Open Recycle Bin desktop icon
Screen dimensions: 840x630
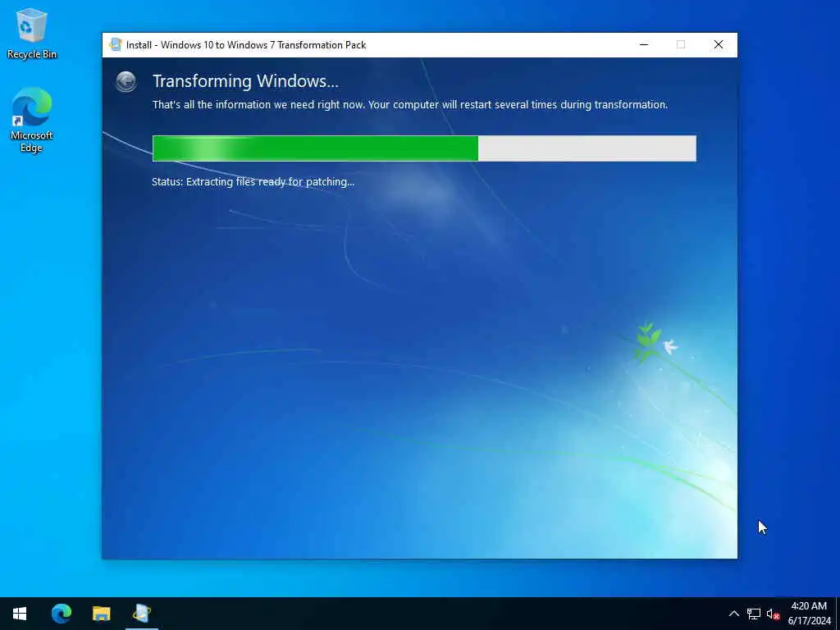click(x=32, y=34)
